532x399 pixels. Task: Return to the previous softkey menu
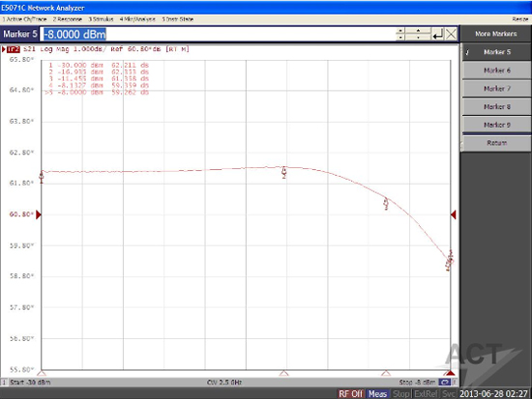click(497, 143)
